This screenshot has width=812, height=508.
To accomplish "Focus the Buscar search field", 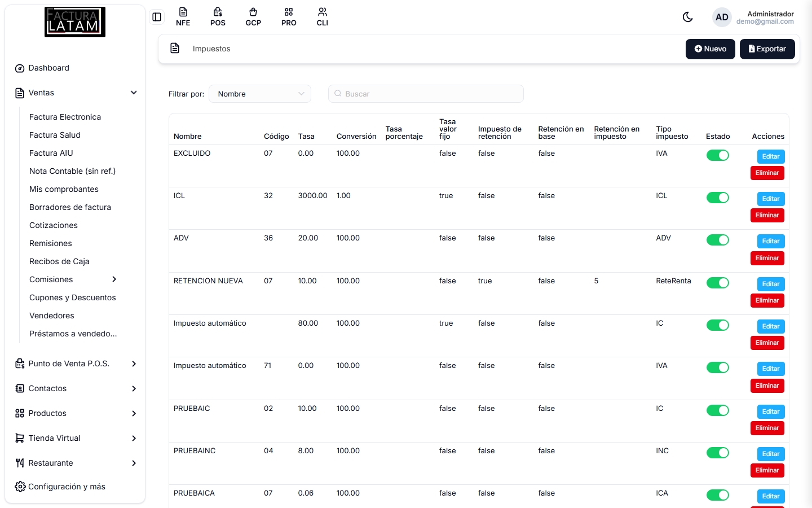I will click(x=426, y=94).
